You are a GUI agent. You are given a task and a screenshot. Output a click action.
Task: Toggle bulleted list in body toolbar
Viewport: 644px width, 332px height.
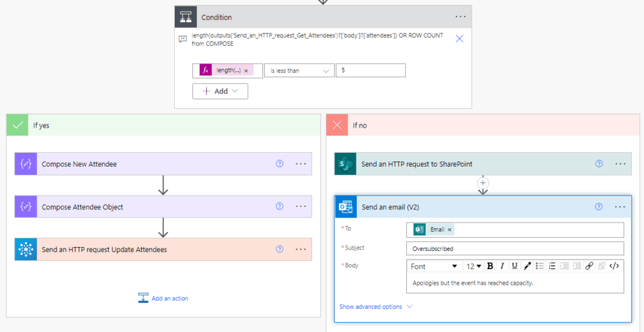coord(540,266)
